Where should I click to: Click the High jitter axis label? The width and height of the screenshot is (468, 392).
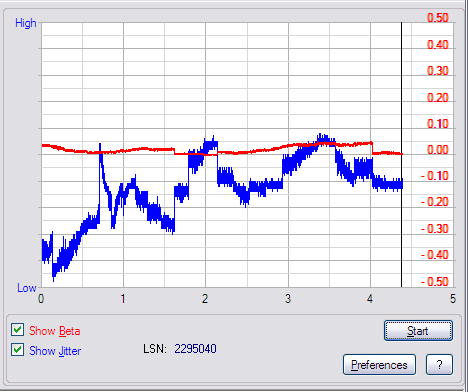click(26, 23)
